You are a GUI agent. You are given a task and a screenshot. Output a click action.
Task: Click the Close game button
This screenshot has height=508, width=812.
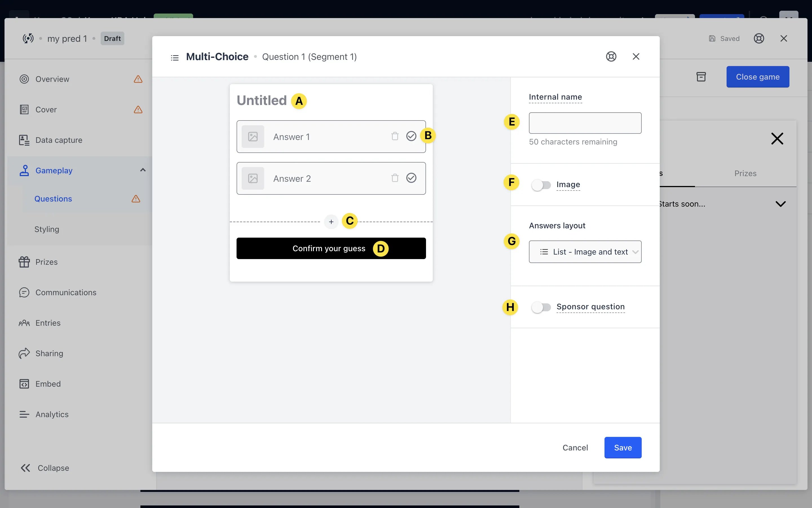(x=758, y=76)
